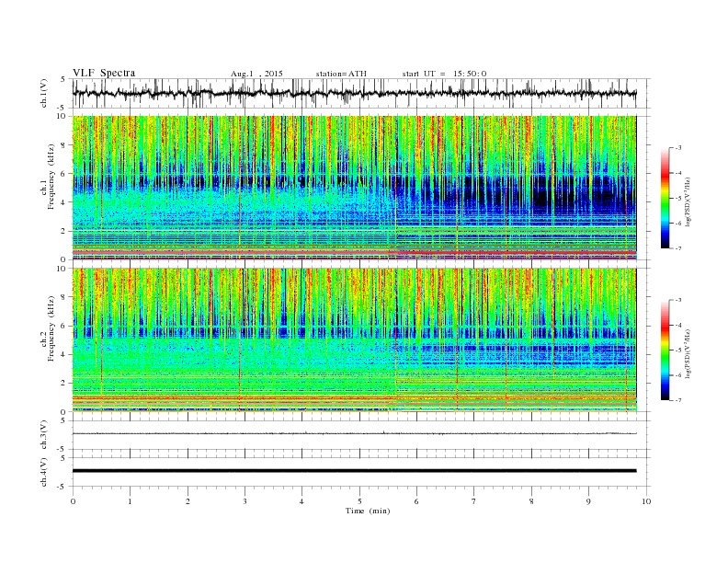Click the thin ch.3 voltage trace
This screenshot has width=728, height=563.
354,433
